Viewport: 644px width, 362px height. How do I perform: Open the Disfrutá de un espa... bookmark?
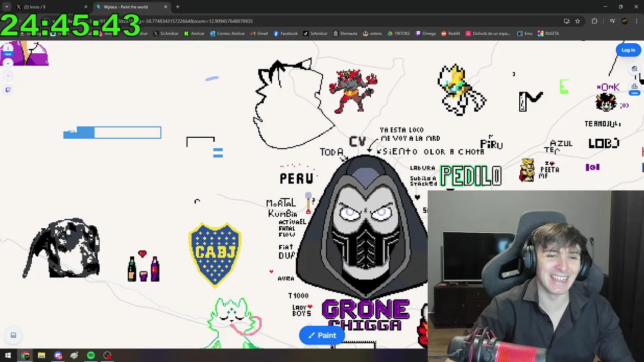click(488, 34)
